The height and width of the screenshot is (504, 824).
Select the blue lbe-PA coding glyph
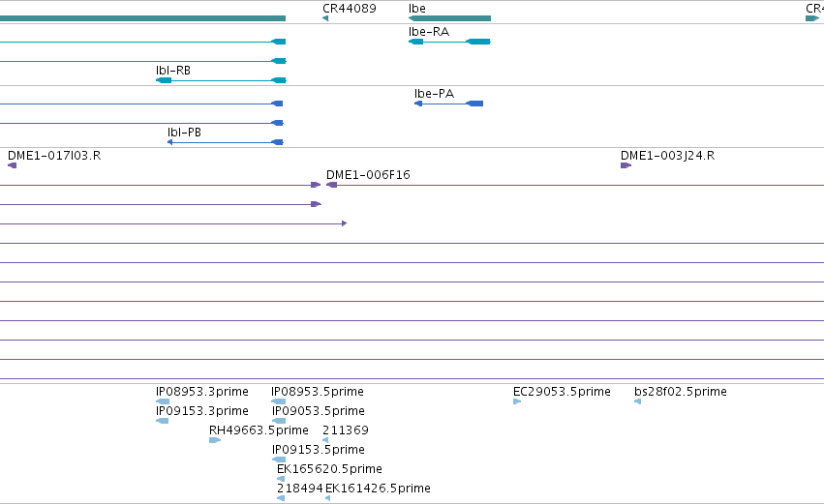[448, 104]
